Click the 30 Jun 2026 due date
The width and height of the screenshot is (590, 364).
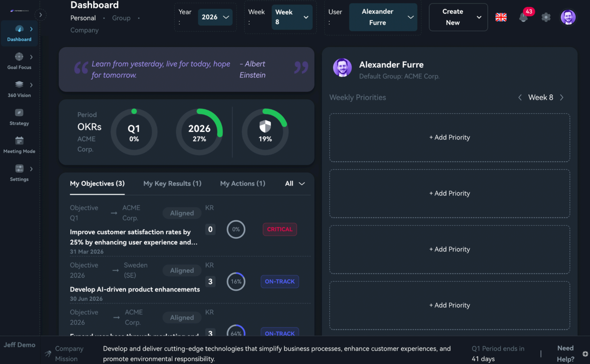click(86, 299)
